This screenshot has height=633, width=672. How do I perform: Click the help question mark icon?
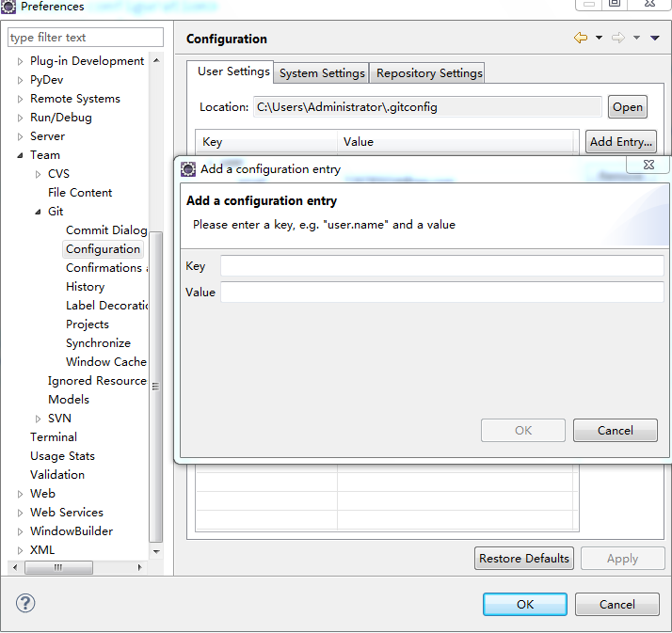[x=25, y=604]
